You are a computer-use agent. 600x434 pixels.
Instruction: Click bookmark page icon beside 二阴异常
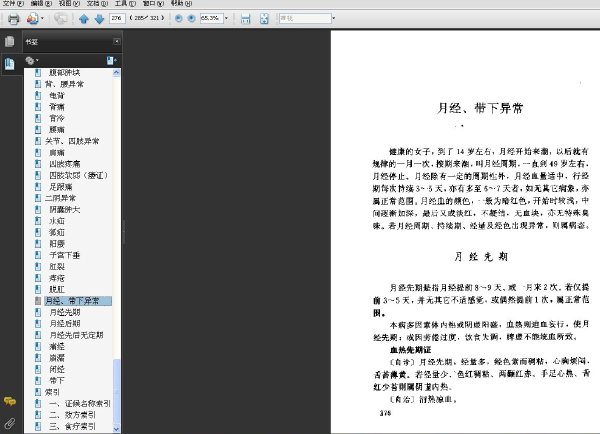click(x=38, y=198)
